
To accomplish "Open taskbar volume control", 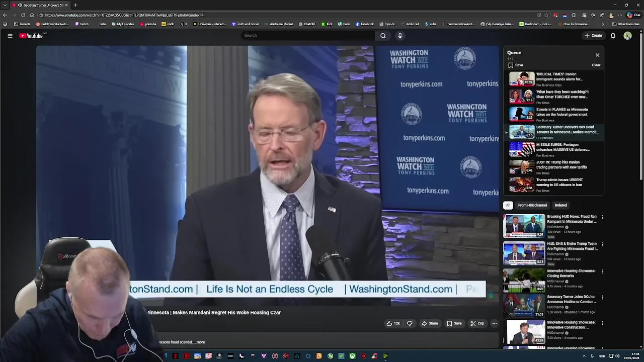I will pos(617,356).
